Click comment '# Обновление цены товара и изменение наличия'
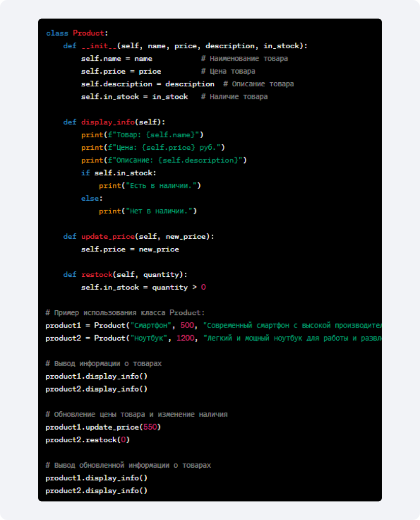This screenshot has width=420, height=520. coord(136,414)
